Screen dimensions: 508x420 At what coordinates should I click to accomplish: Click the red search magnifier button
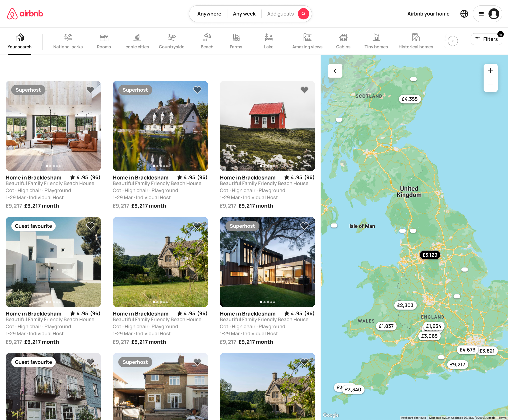click(x=303, y=14)
